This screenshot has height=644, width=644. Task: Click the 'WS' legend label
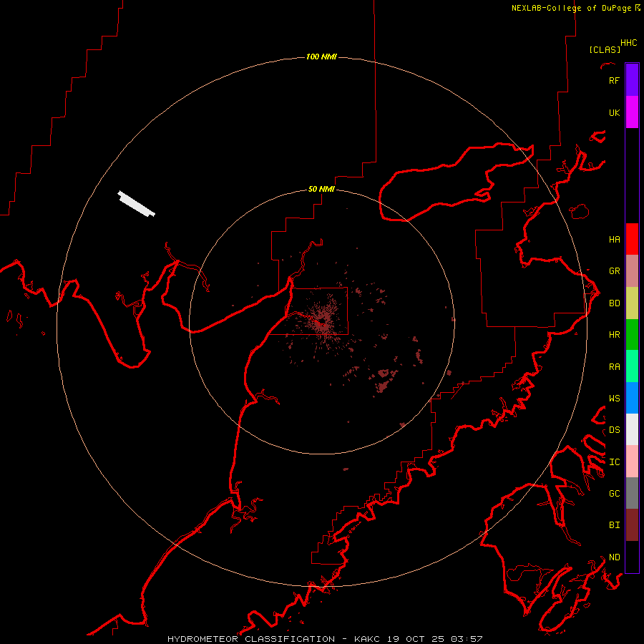pos(615,399)
